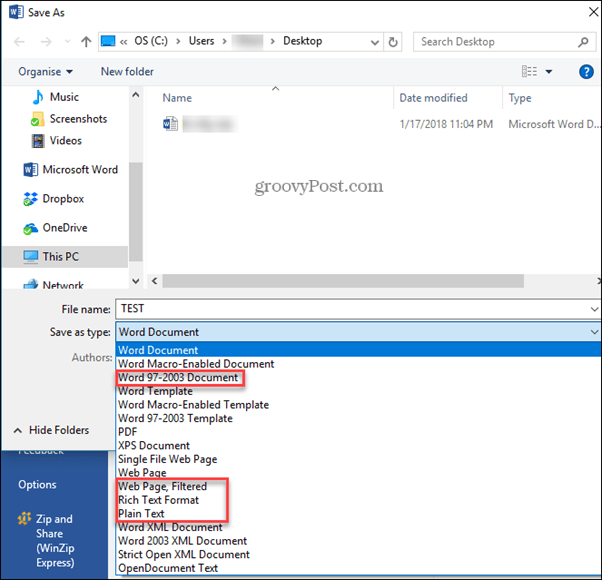Sort files by Type column
This screenshot has width=602, height=580.
520,98
